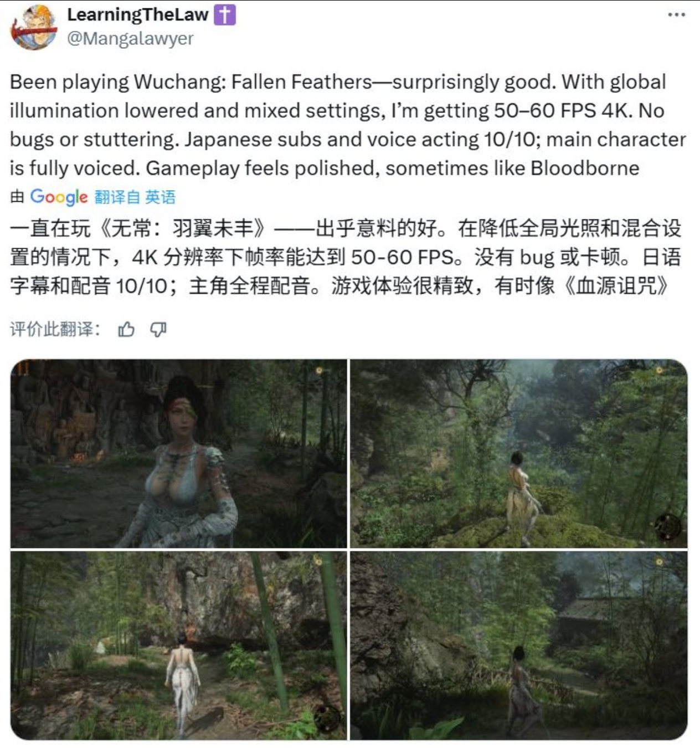
Task: Click the English tweet text
Action: [x=348, y=125]
